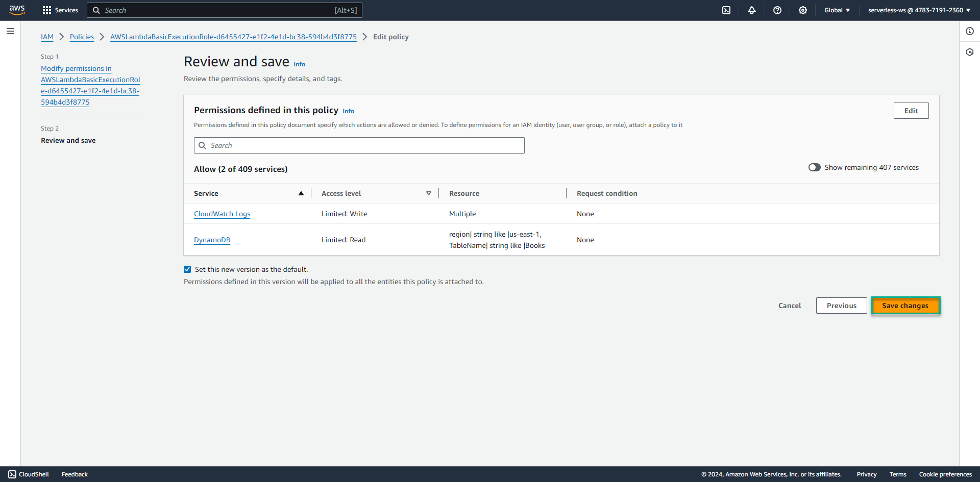Sort by Service column ascending arrow

[301, 193]
